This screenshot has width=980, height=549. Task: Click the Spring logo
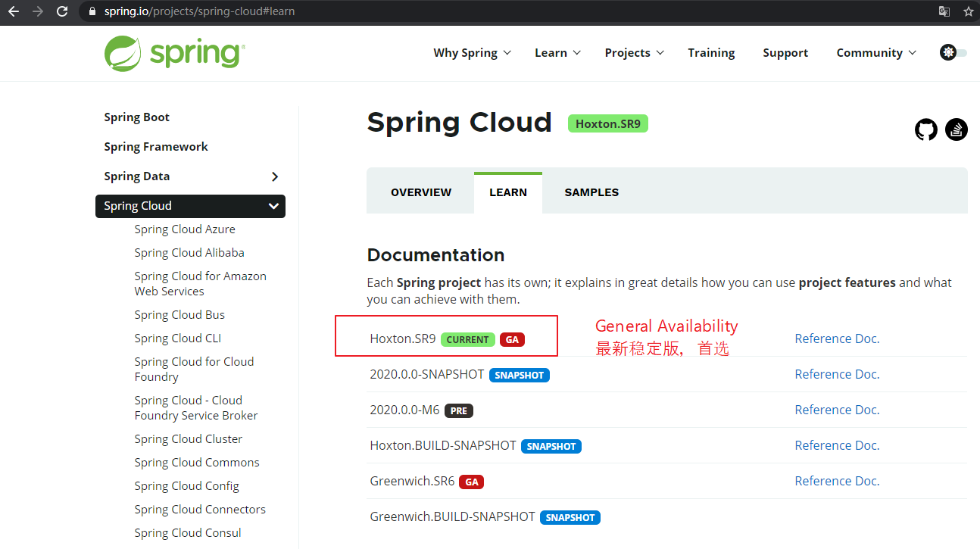click(174, 53)
